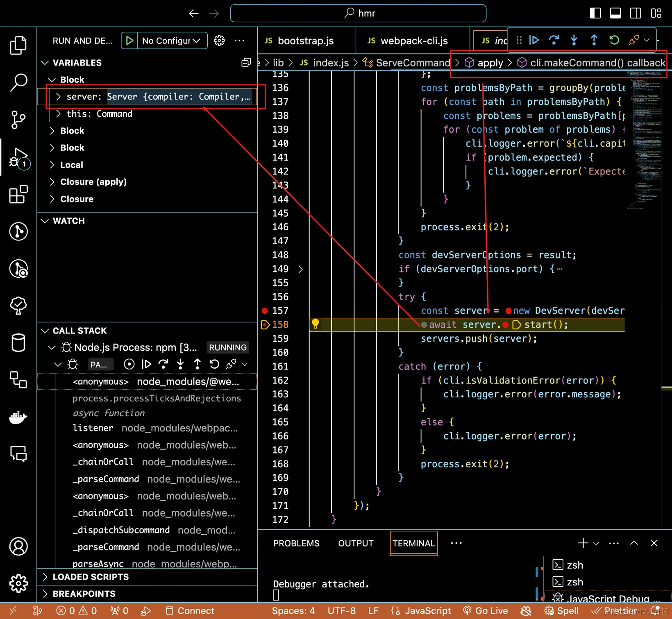Open debug configuration dropdown No Configur
The image size is (672, 619).
171,41
